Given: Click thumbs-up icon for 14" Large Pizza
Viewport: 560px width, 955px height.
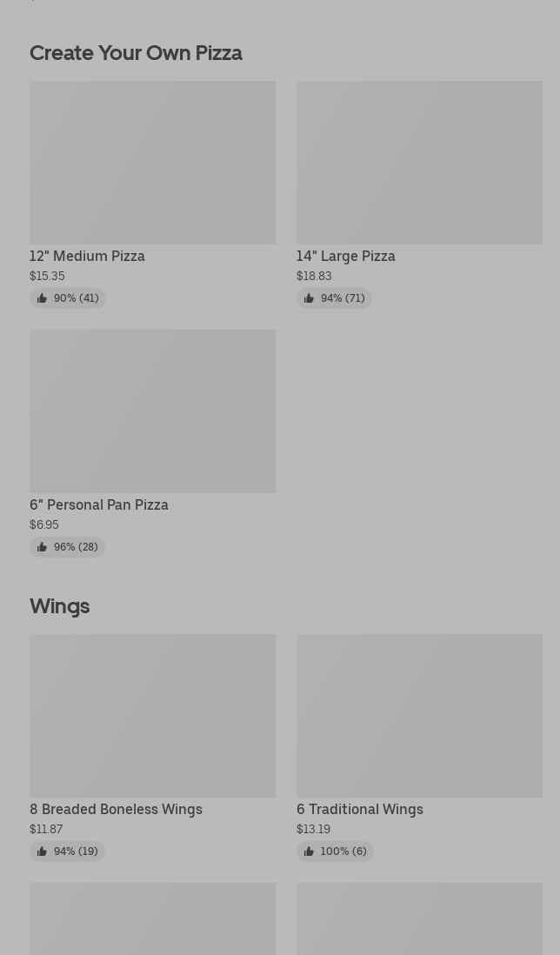Looking at the screenshot, I should click(x=309, y=297).
